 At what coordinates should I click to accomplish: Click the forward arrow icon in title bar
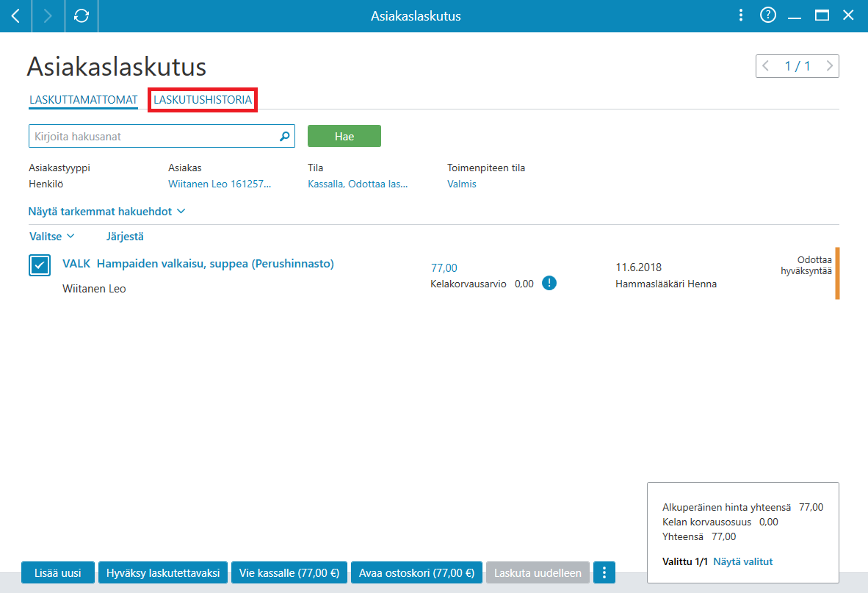[x=48, y=16]
